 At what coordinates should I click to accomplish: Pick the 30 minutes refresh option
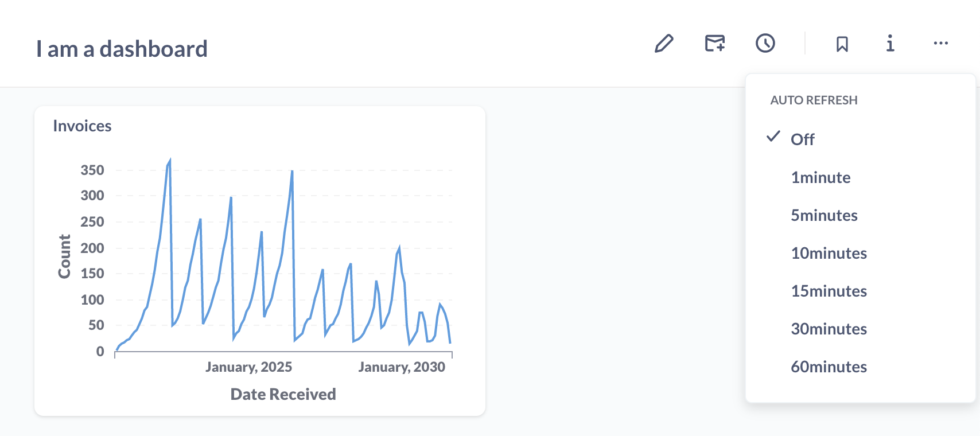pos(829,329)
